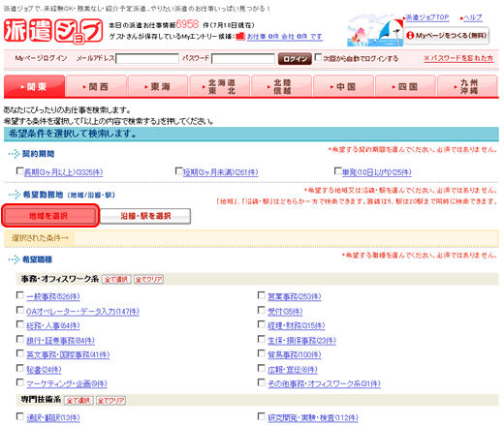Click 全てクリア for 専門技術系
This screenshot has width=504, height=425.
point(110,401)
